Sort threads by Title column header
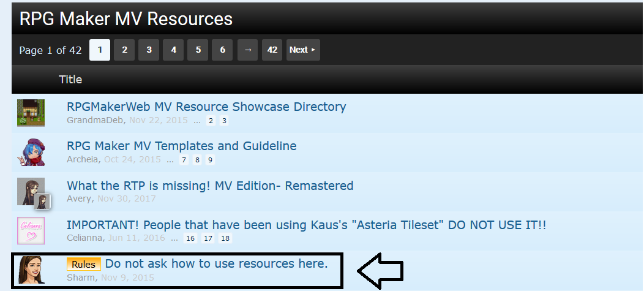 (70, 80)
